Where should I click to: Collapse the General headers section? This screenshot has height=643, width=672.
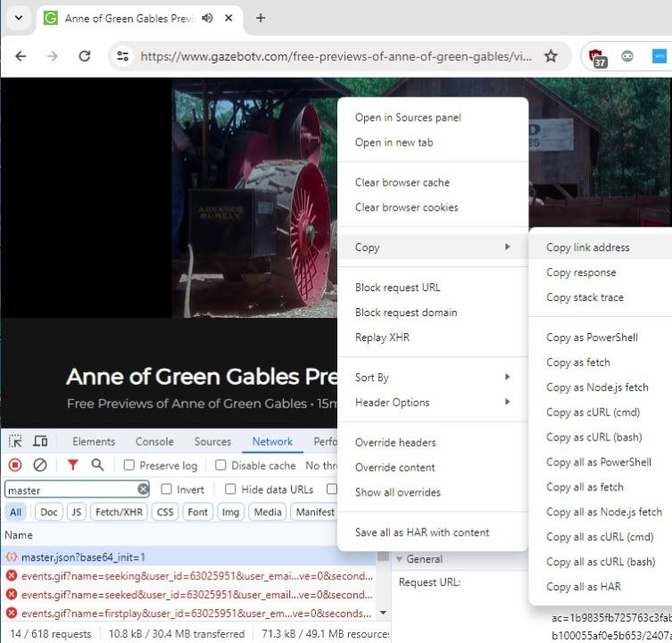pyautogui.click(x=400, y=559)
